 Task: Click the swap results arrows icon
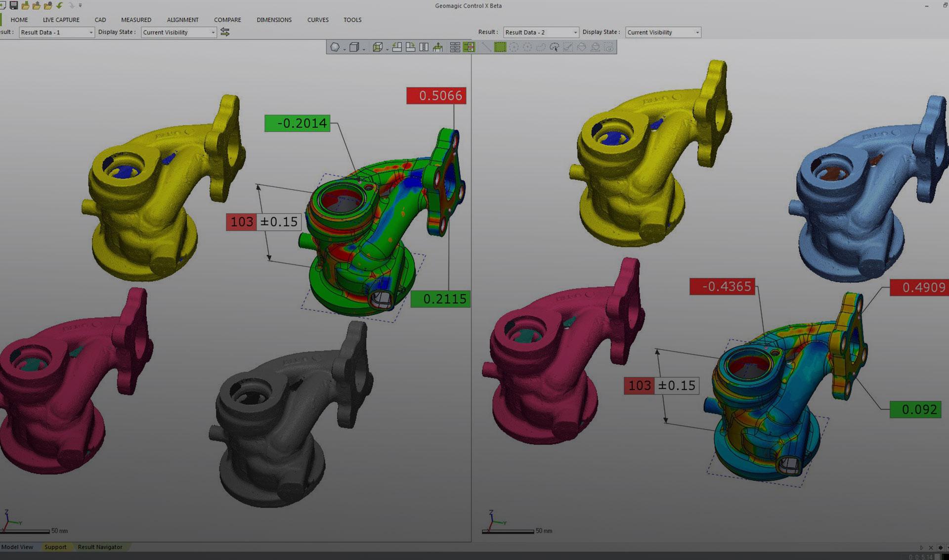point(225,32)
